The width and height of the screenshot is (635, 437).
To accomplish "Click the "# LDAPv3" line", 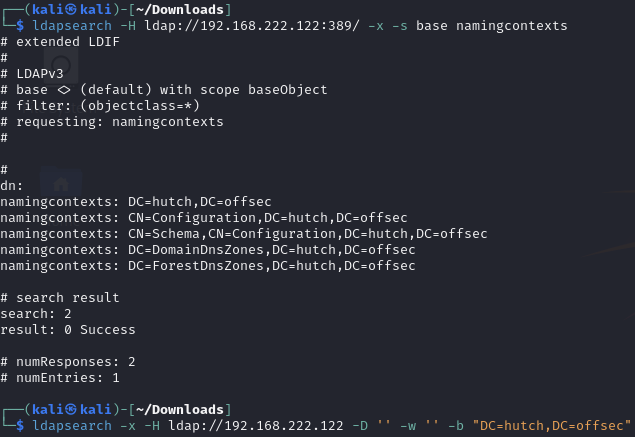I will click(36, 73).
